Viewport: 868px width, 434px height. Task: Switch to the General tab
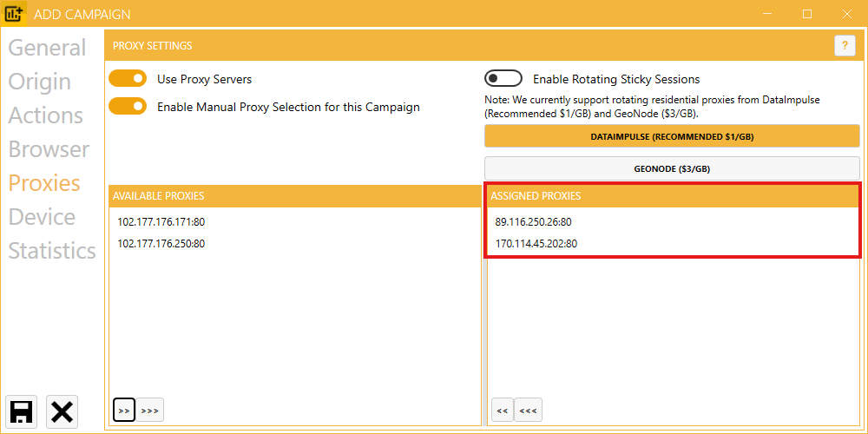click(x=47, y=48)
